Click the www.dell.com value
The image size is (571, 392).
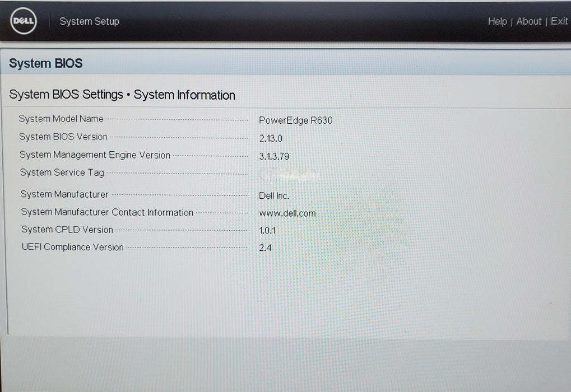287,213
